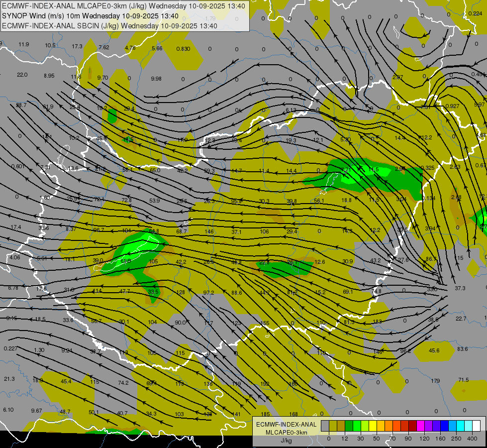The image size is (487, 448).
Task: Click the map value 50.1
Action: [94, 412]
